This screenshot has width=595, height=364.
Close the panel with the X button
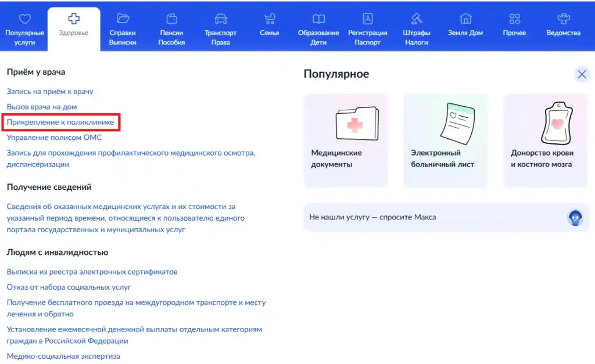pyautogui.click(x=582, y=74)
